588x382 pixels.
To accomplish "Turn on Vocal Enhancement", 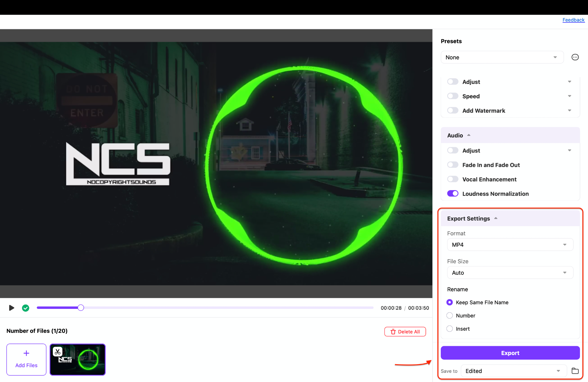I will click(453, 179).
